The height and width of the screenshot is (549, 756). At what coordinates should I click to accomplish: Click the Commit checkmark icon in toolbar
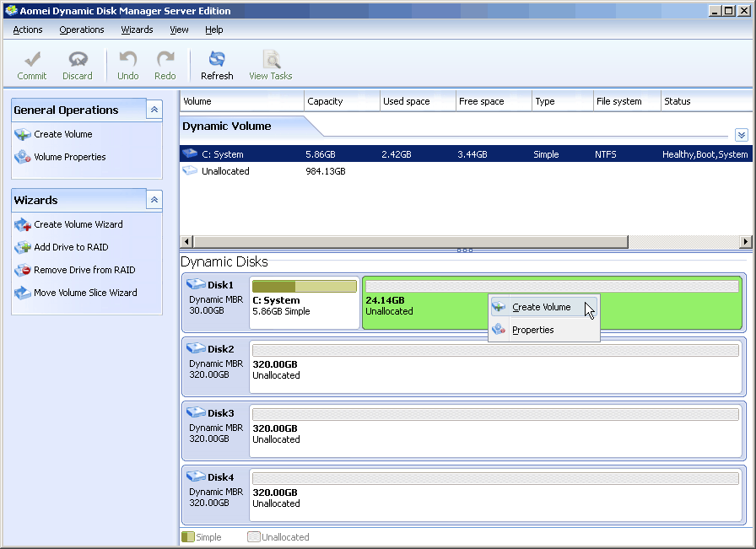click(32, 61)
